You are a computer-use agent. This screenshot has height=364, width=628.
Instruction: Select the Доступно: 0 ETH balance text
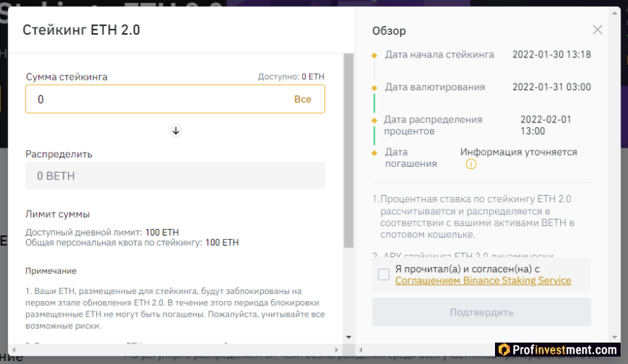[291, 77]
